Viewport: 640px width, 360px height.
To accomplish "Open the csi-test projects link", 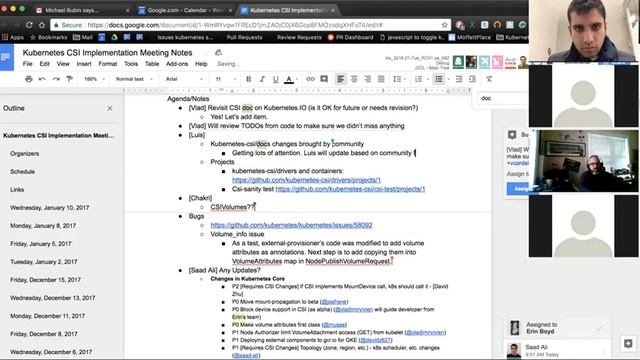I will (350, 189).
